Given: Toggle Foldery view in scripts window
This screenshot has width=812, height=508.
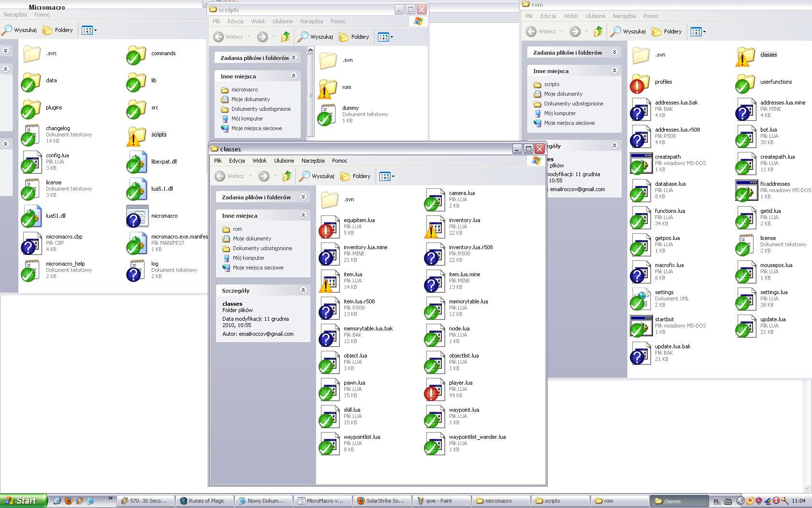Looking at the screenshot, I should tap(354, 37).
